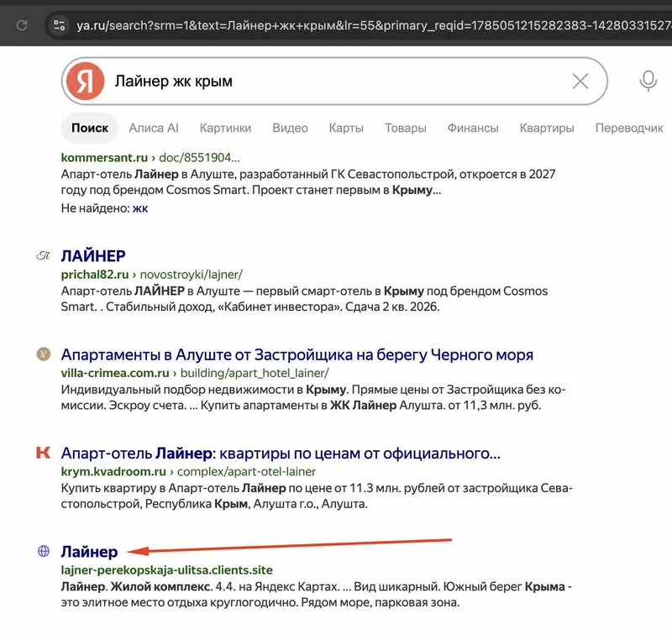Click snippet text mentioning Cosmos Smart 2027
This screenshot has width=672, height=640.
[308, 182]
